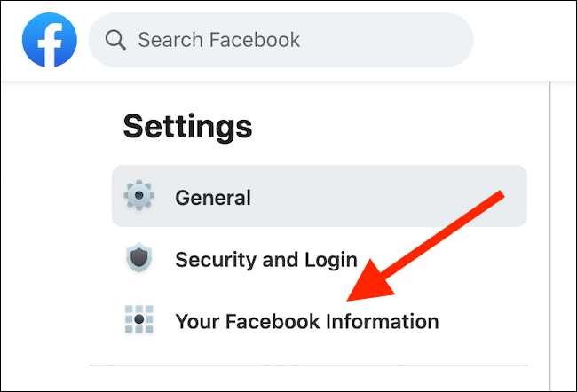Click the Facebook logo
Image resolution: width=577 pixels, height=392 pixels.
pos(50,40)
